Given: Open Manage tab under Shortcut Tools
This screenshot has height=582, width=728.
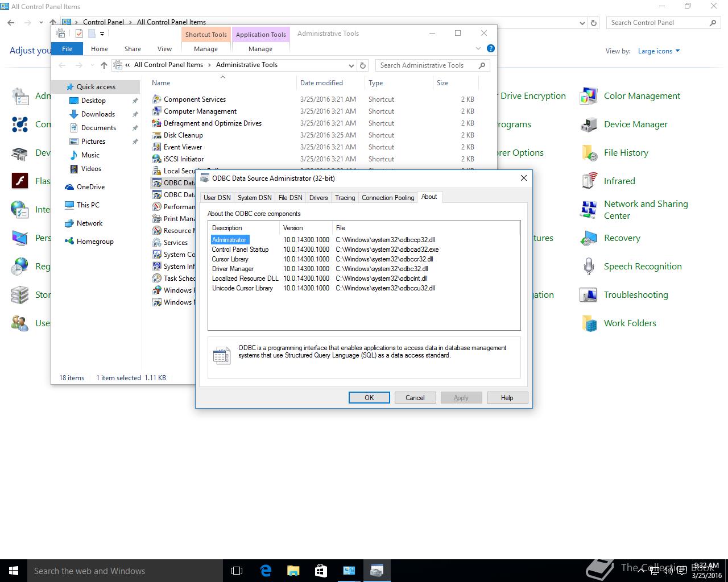Looking at the screenshot, I should (x=206, y=49).
